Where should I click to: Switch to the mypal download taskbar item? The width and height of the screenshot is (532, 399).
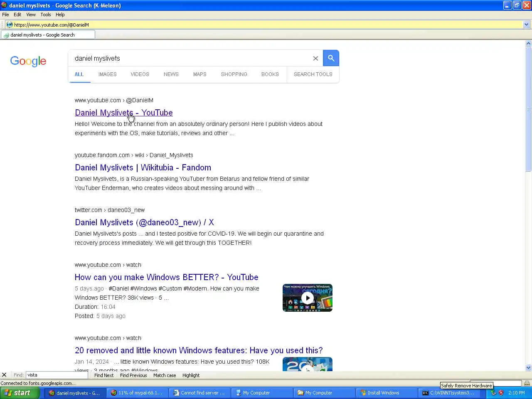(x=137, y=393)
